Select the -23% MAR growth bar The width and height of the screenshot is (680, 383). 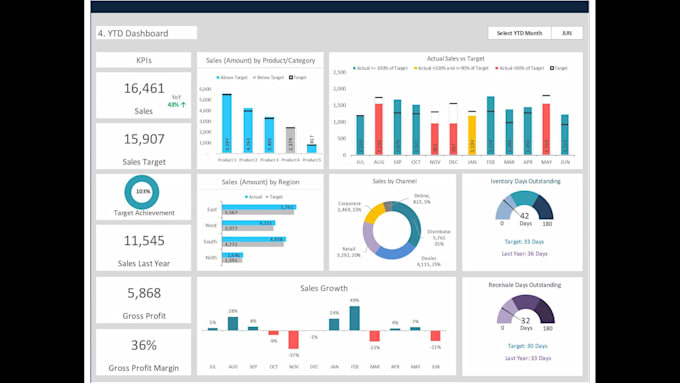coord(375,336)
